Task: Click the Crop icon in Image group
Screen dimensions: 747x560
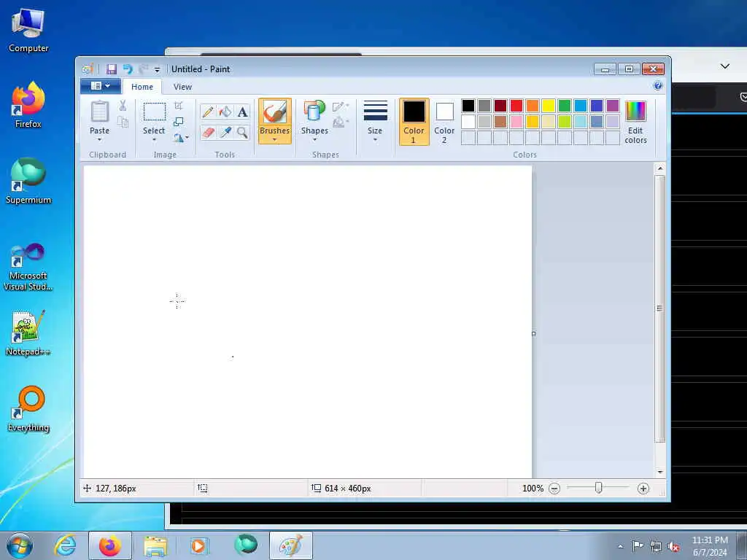Action: pos(179,106)
